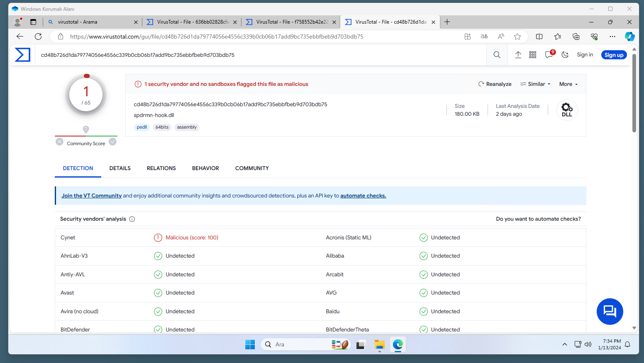This screenshot has height=363, width=644.
Task: Click the translate icon in the address bar
Action: 484,37
